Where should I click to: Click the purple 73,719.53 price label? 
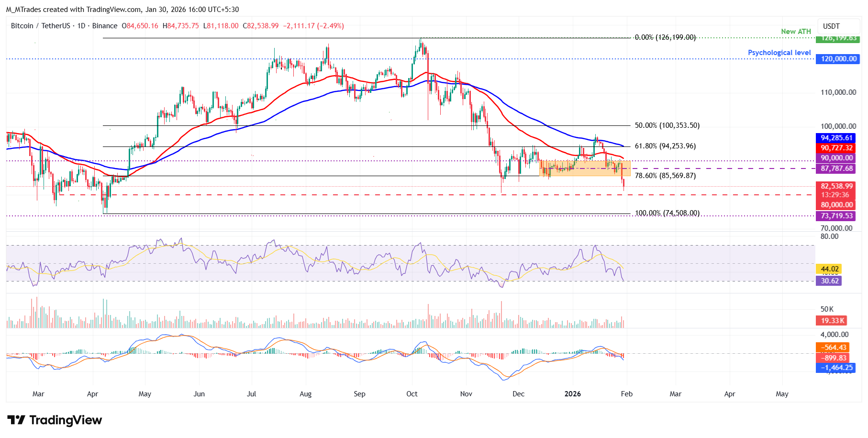click(836, 216)
